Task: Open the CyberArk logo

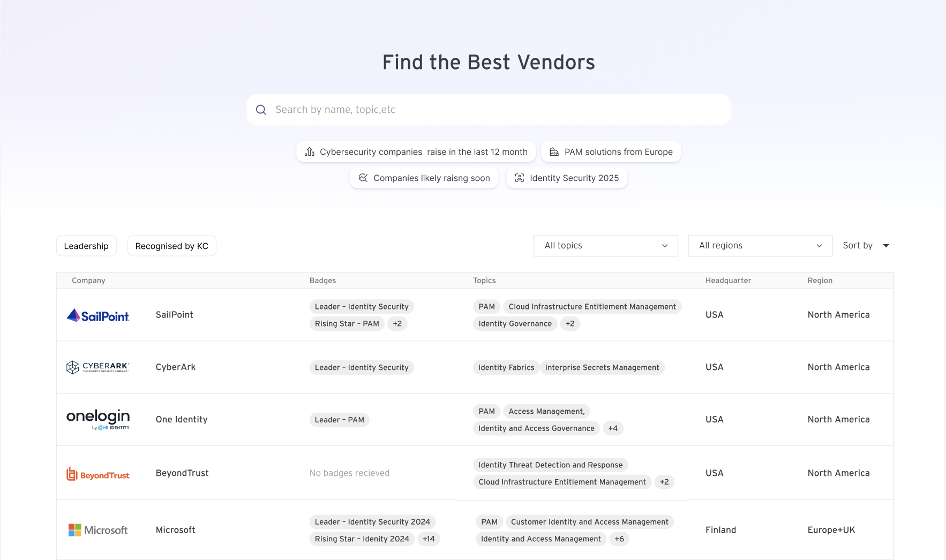Action: tap(98, 367)
